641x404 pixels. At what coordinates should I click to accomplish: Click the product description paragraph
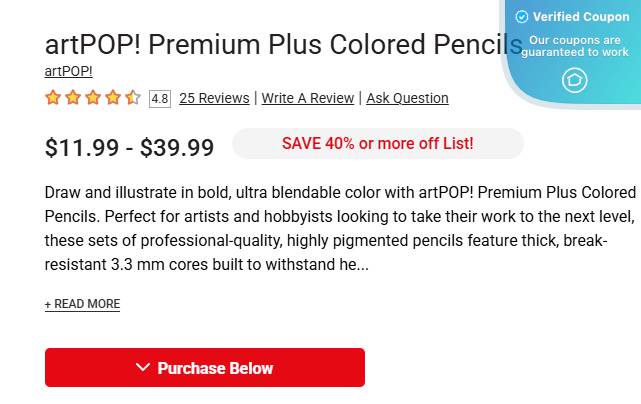click(x=340, y=228)
